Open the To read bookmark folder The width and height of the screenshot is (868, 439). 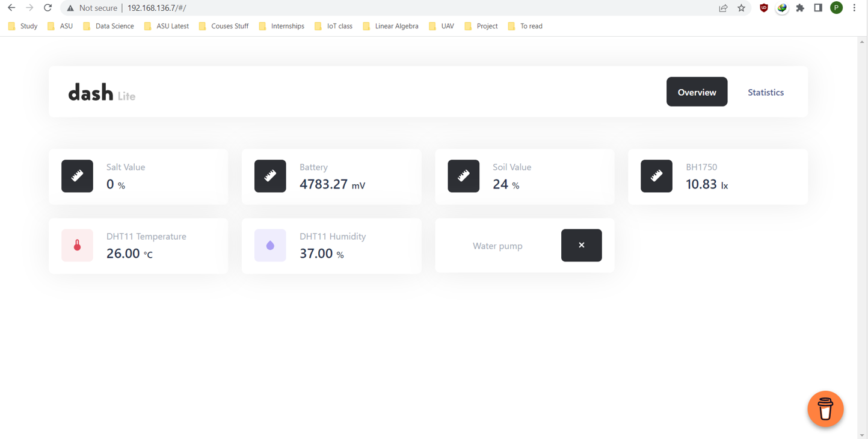pos(525,26)
